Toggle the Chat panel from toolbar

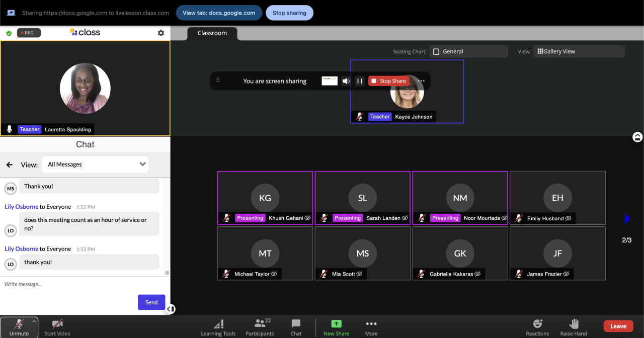[296, 327]
